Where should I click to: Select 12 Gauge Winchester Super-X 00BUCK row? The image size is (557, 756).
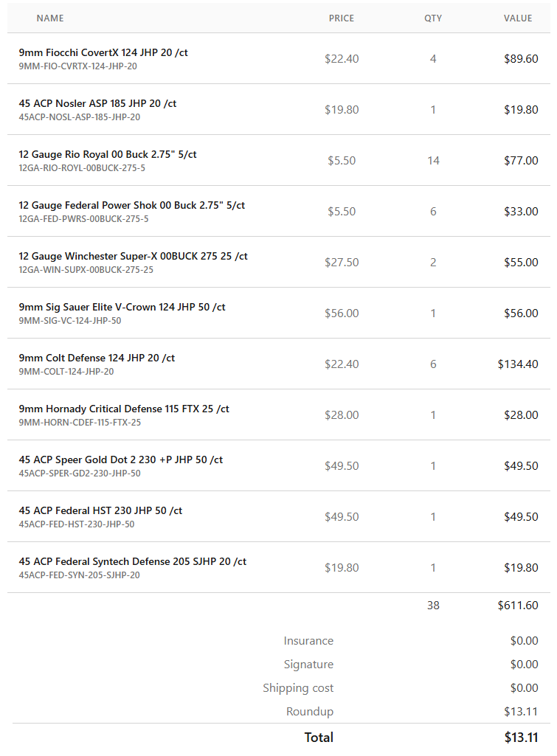click(x=279, y=263)
